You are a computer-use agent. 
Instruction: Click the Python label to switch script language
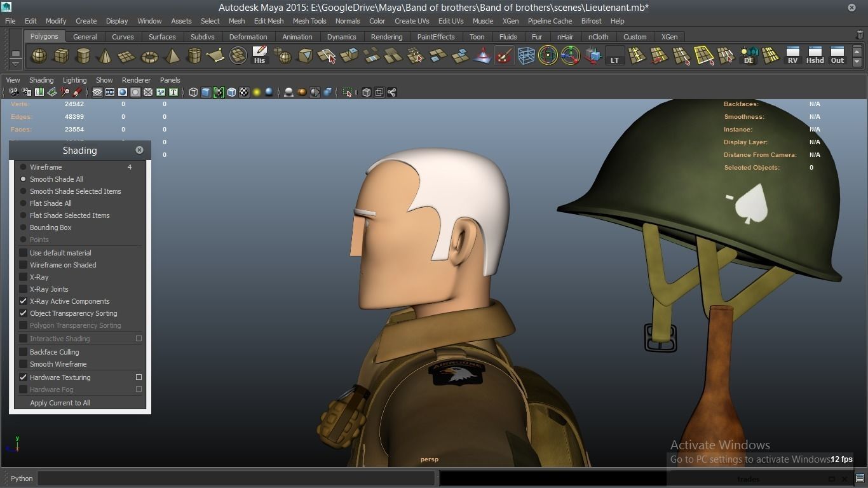point(22,478)
